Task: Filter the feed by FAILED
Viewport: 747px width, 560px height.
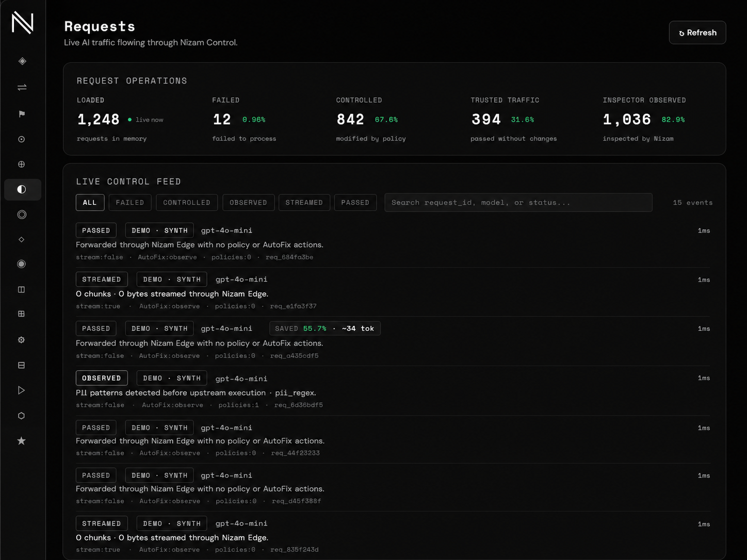Action: pyautogui.click(x=130, y=203)
